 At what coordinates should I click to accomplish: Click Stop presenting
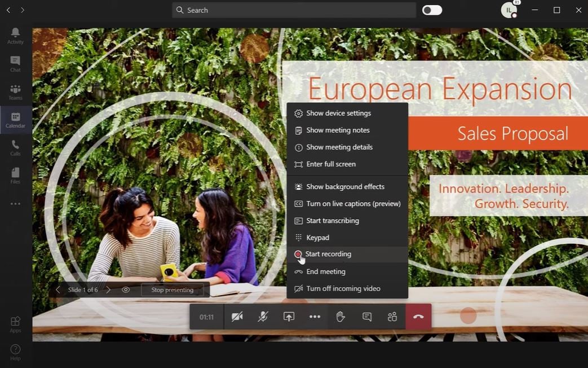click(173, 290)
